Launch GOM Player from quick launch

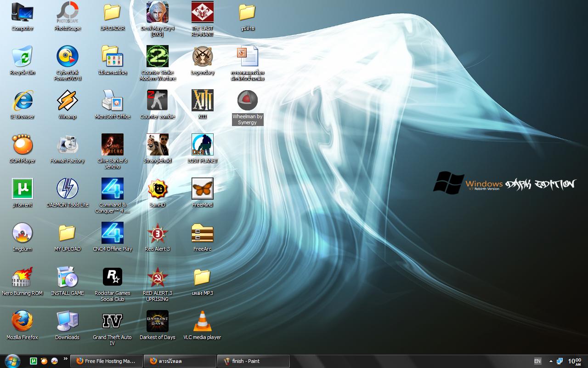tap(44, 361)
